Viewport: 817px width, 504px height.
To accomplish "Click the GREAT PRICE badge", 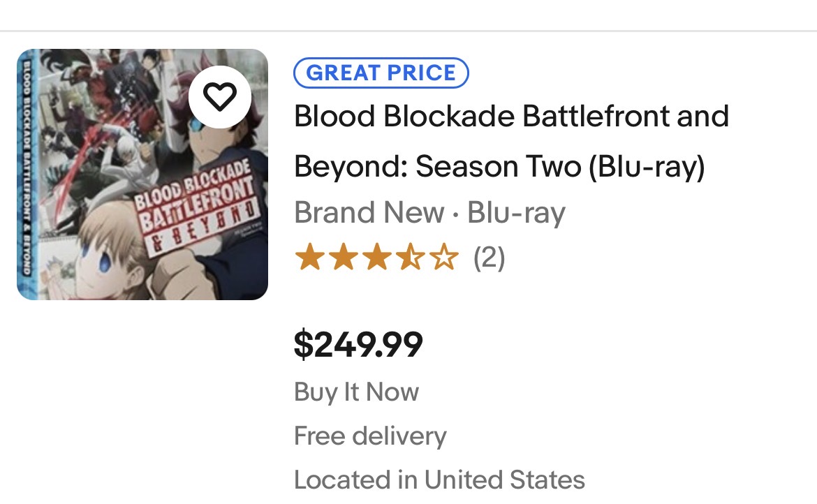I will (x=381, y=73).
